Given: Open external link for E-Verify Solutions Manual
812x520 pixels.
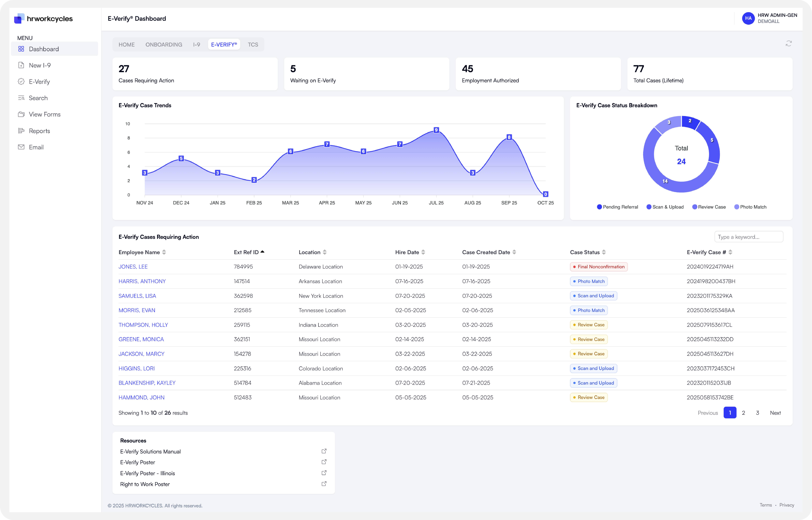Looking at the screenshot, I should click(x=324, y=451).
